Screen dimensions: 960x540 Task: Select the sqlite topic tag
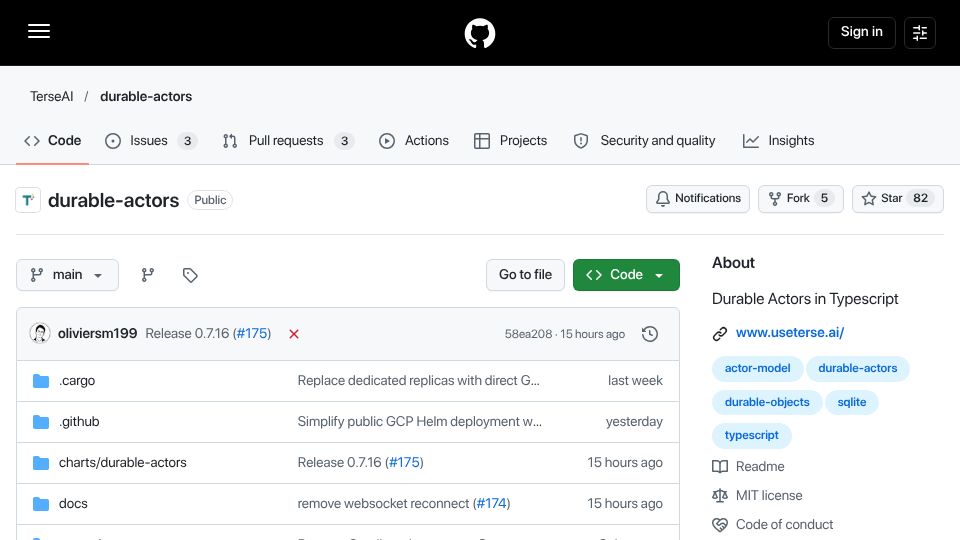click(852, 402)
